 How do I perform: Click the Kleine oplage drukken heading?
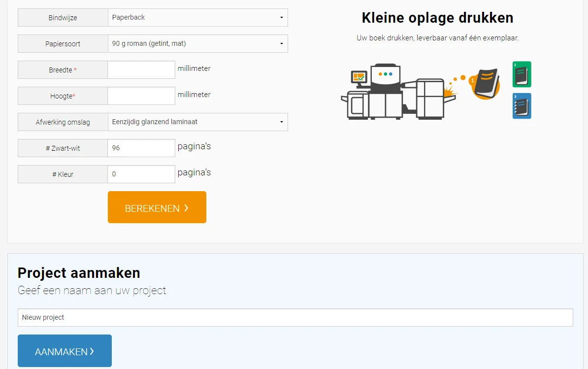point(437,18)
